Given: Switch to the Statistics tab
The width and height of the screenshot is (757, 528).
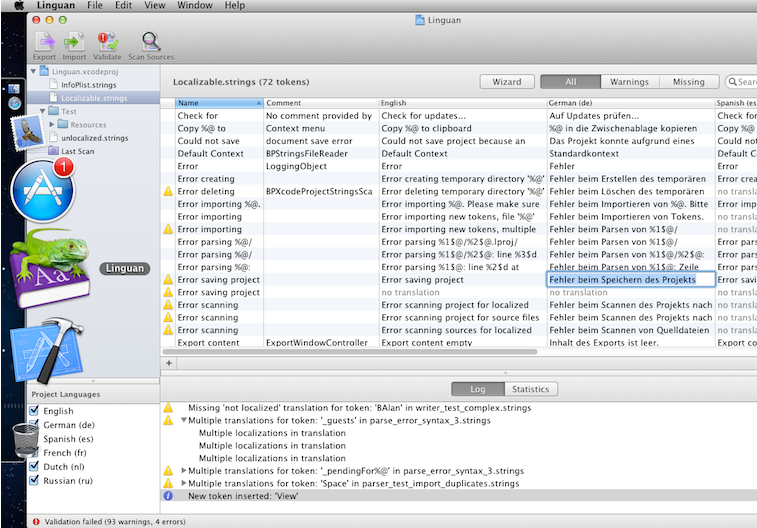Looking at the screenshot, I should (x=530, y=389).
